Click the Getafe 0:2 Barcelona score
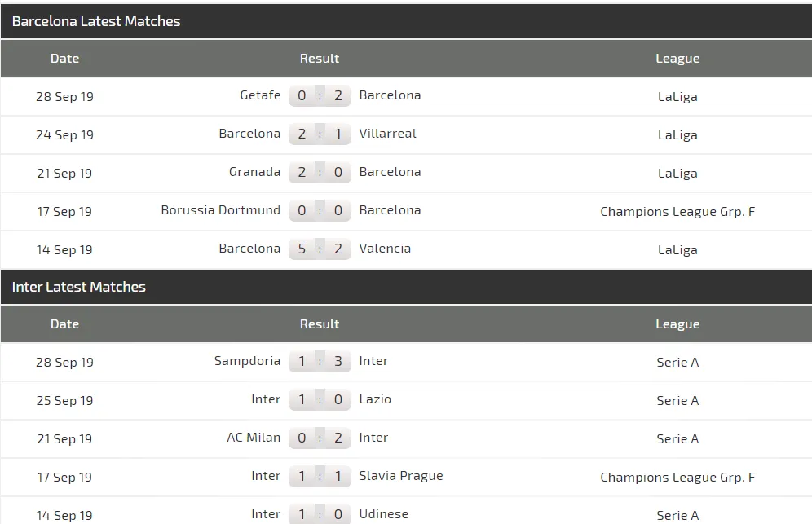Image resolution: width=812 pixels, height=524 pixels. 320,95
